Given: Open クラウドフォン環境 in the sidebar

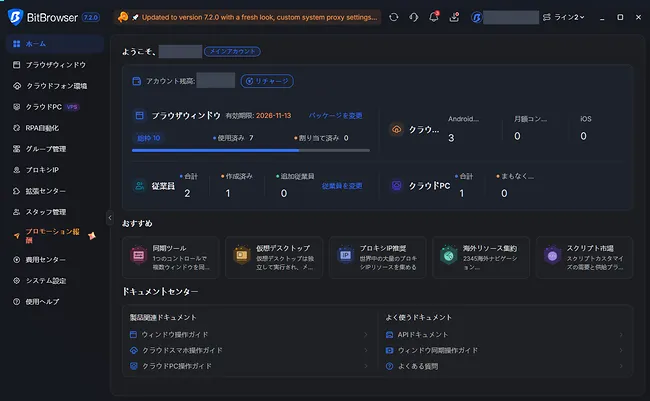Looking at the screenshot, I should [55, 86].
